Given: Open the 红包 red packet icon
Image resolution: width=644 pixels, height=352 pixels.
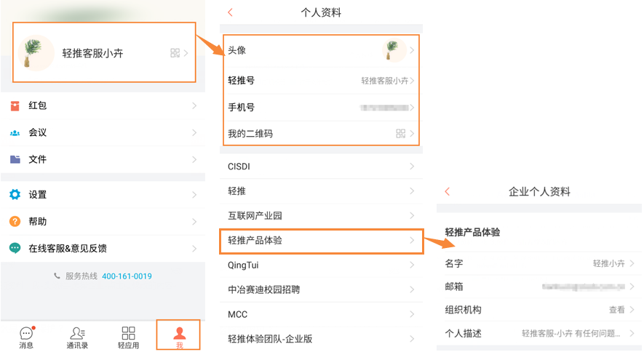Looking at the screenshot, I should [15, 106].
